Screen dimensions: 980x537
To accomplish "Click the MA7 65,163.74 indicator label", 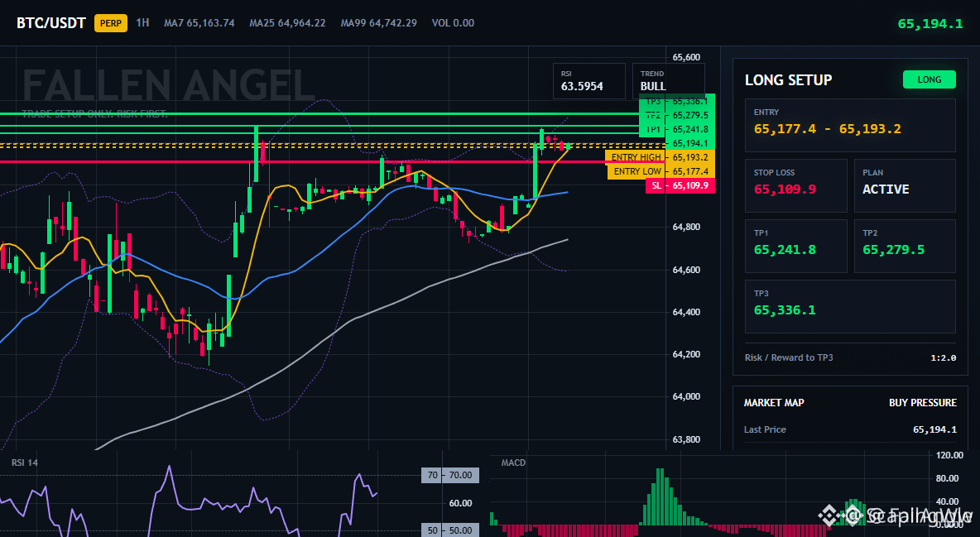I will click(199, 23).
